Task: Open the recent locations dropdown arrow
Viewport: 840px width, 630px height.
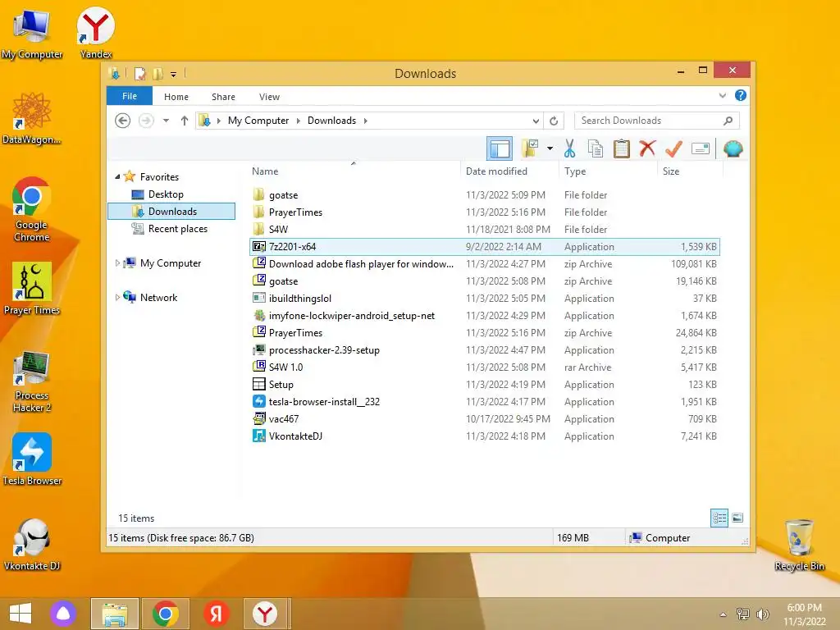Action: (x=166, y=121)
